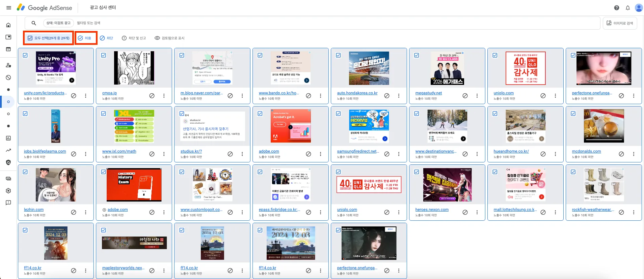The height and width of the screenshot is (279, 644).
Task: Block the www.ixl.com/math ad
Action: (x=152, y=154)
